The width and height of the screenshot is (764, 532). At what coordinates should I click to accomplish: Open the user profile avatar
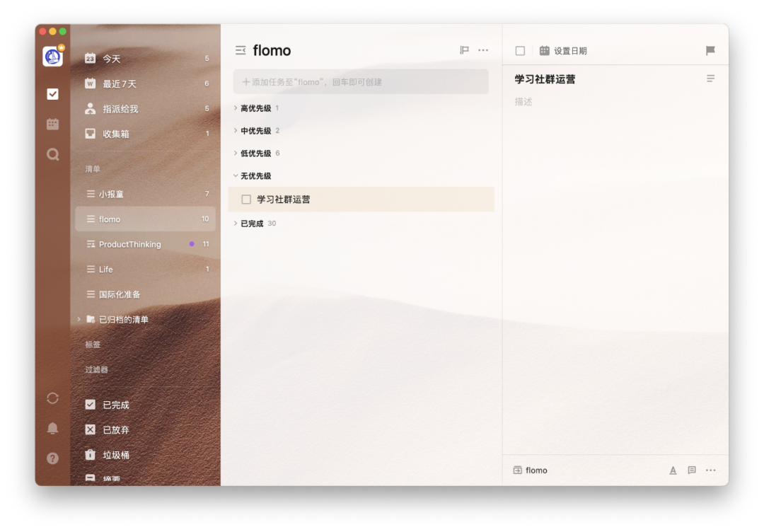pos(52,57)
